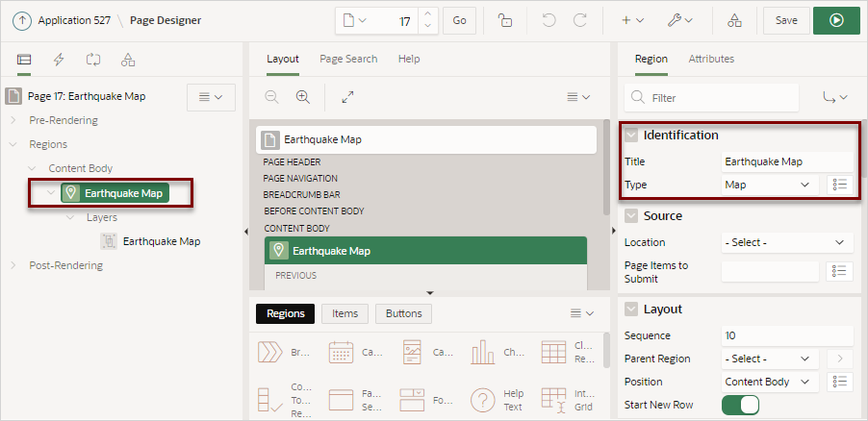The image size is (868, 421).
Task: Switch to the Region property tab
Action: [x=651, y=59]
